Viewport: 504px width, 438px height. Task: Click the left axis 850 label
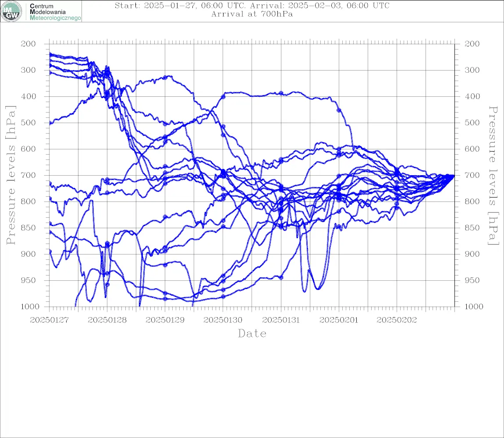point(28,228)
